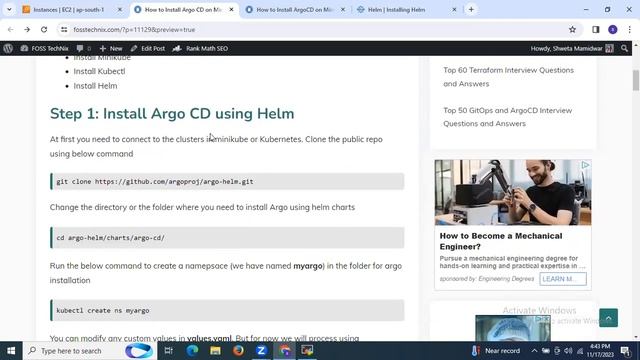Image resolution: width=640 pixels, height=360 pixels.
Task: Switch to the Chrome taskbar icon
Action: [x=284, y=351]
